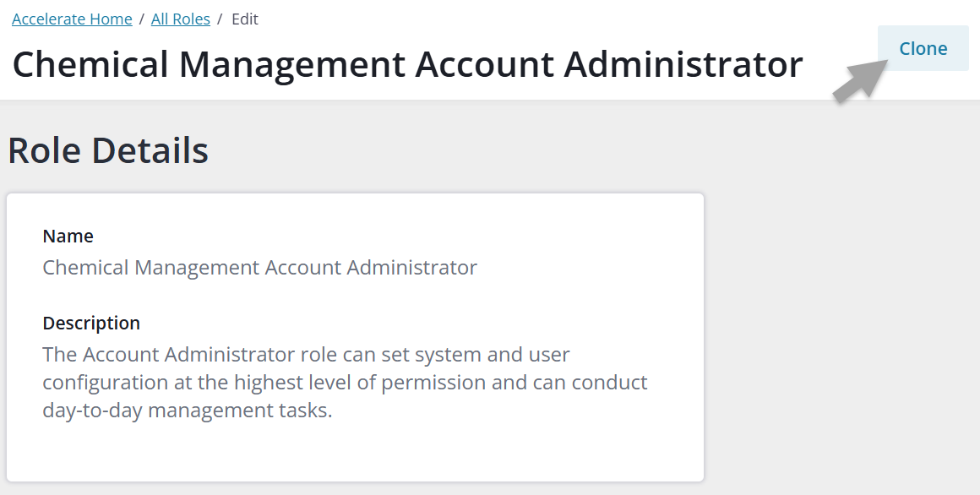Image resolution: width=980 pixels, height=495 pixels.
Task: Select the role name value text
Action: (x=259, y=268)
